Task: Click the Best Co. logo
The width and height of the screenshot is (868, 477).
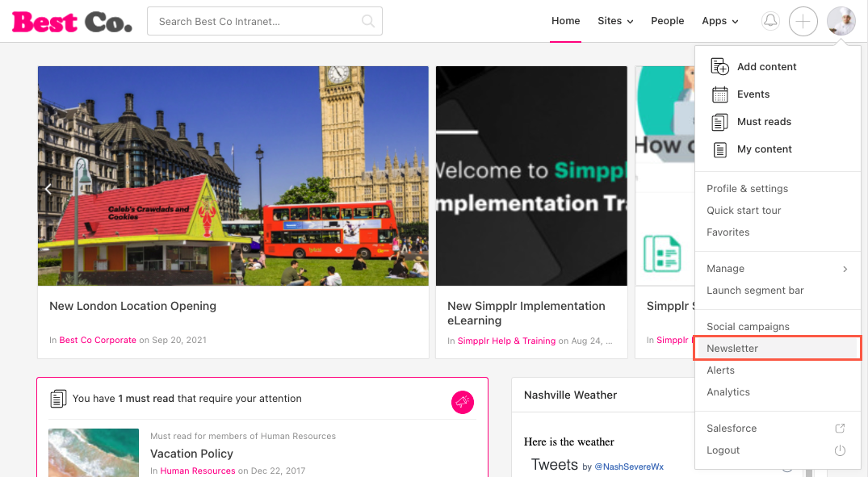Action: (x=72, y=22)
